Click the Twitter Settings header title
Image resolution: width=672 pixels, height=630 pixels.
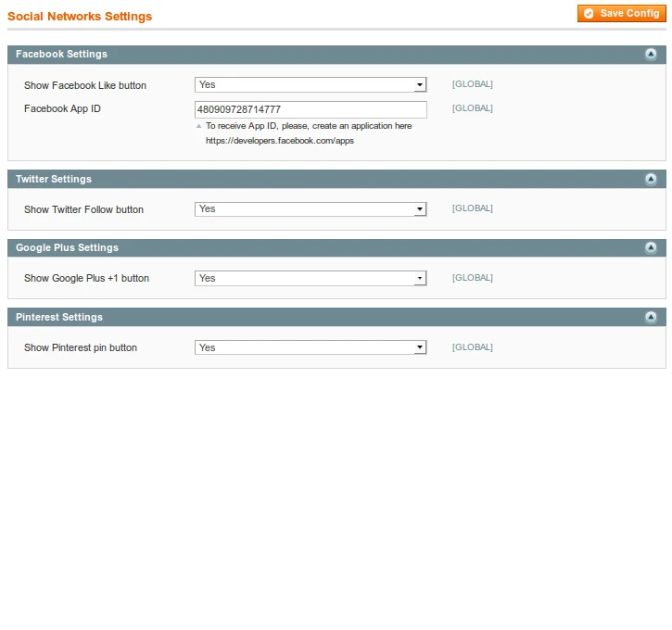click(54, 179)
